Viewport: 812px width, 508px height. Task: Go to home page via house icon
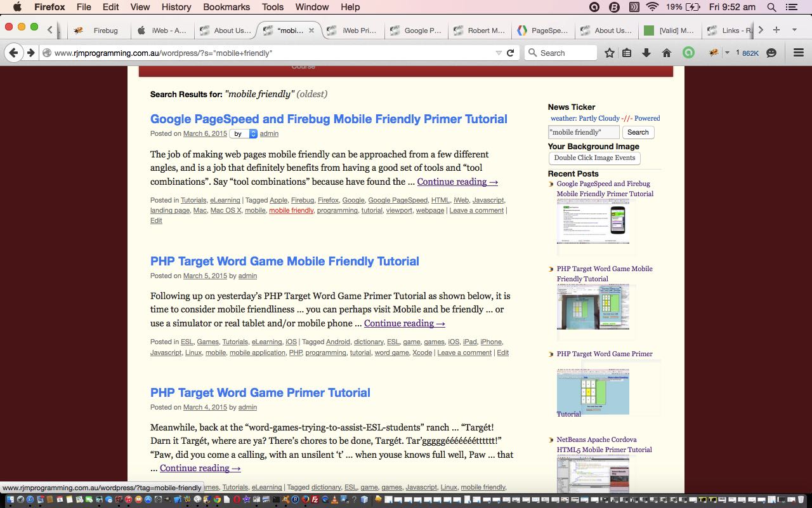pos(666,53)
